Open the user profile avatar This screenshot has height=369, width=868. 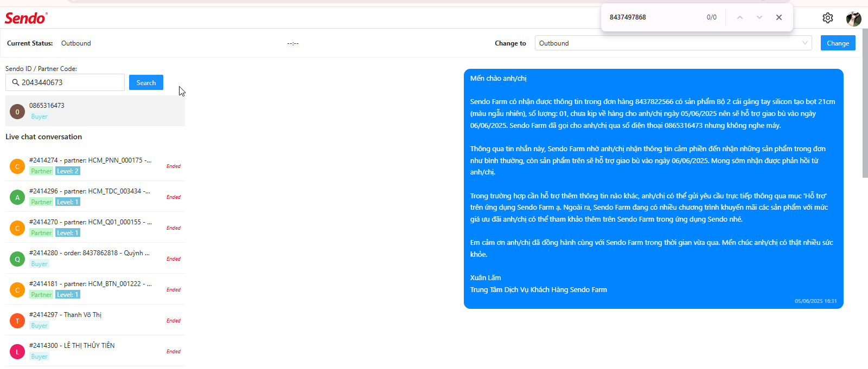(854, 18)
